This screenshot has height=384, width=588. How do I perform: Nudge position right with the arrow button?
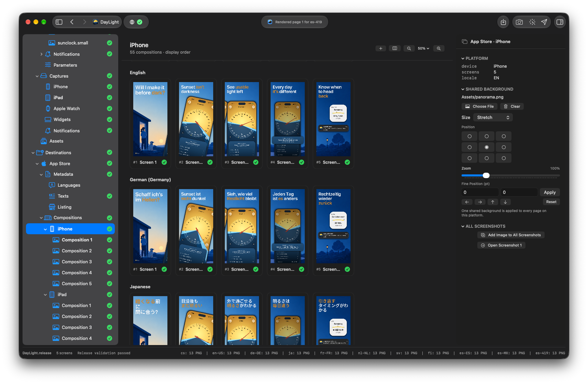[x=480, y=202]
